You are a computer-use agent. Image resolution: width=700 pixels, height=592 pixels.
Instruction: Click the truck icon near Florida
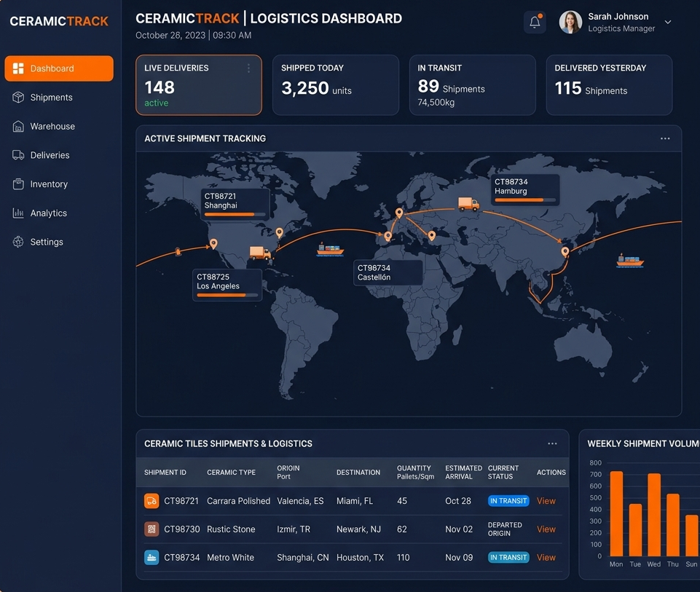click(x=260, y=253)
